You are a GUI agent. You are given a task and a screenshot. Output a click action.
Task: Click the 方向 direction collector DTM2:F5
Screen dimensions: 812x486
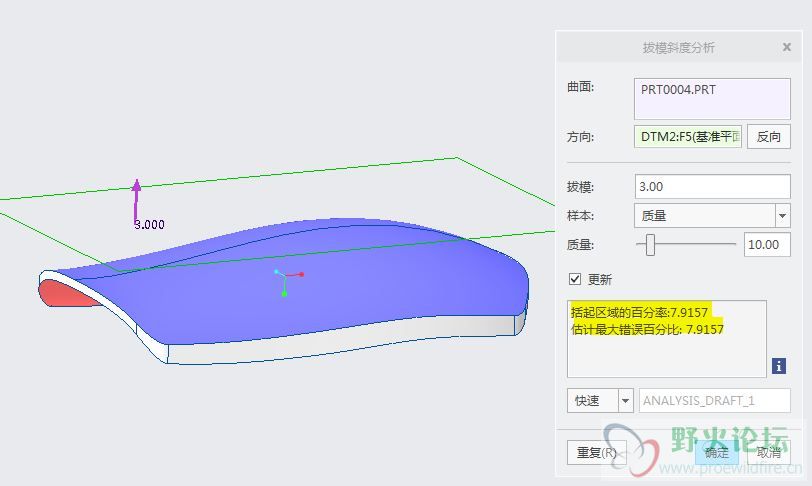688,137
